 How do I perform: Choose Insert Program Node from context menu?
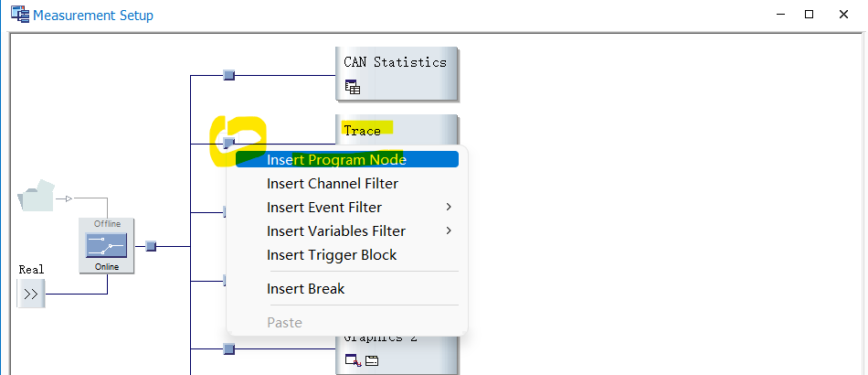click(336, 159)
